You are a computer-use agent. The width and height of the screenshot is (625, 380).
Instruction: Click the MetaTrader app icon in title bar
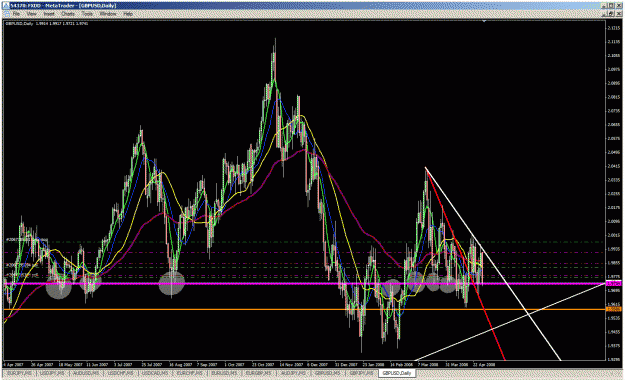(6, 6)
